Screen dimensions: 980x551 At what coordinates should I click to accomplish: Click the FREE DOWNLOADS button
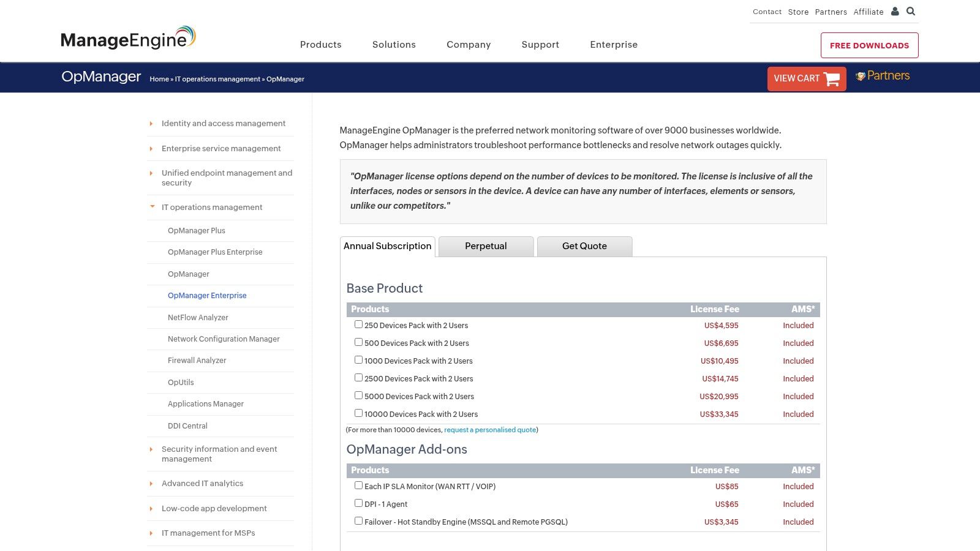pyautogui.click(x=869, y=45)
